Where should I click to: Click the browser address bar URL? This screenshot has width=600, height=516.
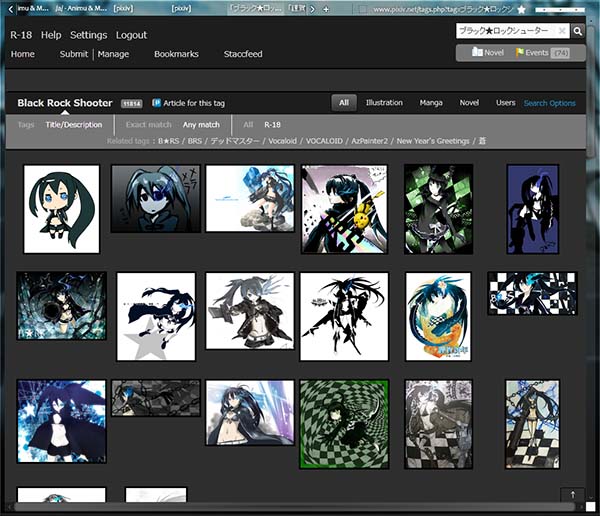[442, 10]
